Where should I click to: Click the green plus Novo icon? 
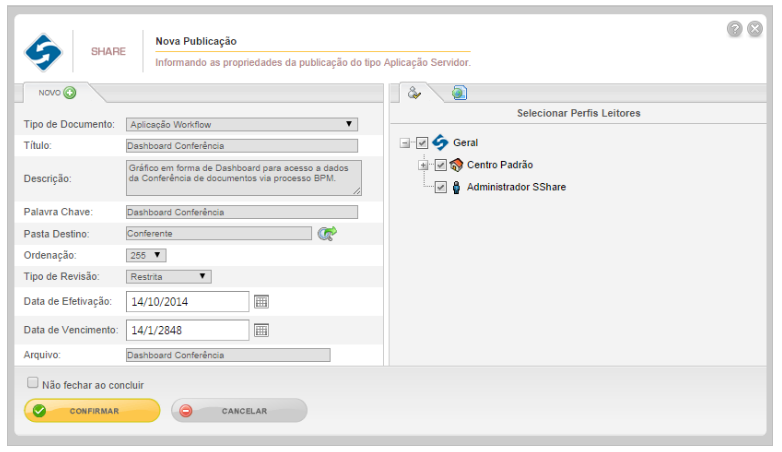click(70, 92)
